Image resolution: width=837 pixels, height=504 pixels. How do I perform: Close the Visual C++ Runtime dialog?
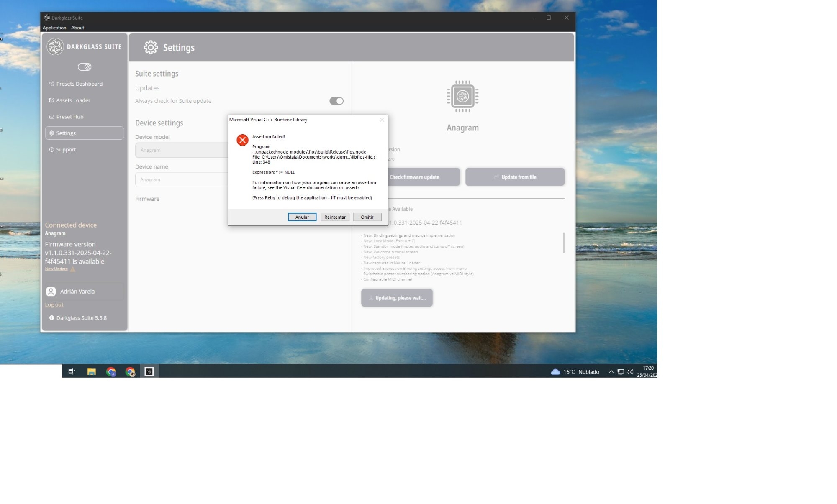click(382, 120)
